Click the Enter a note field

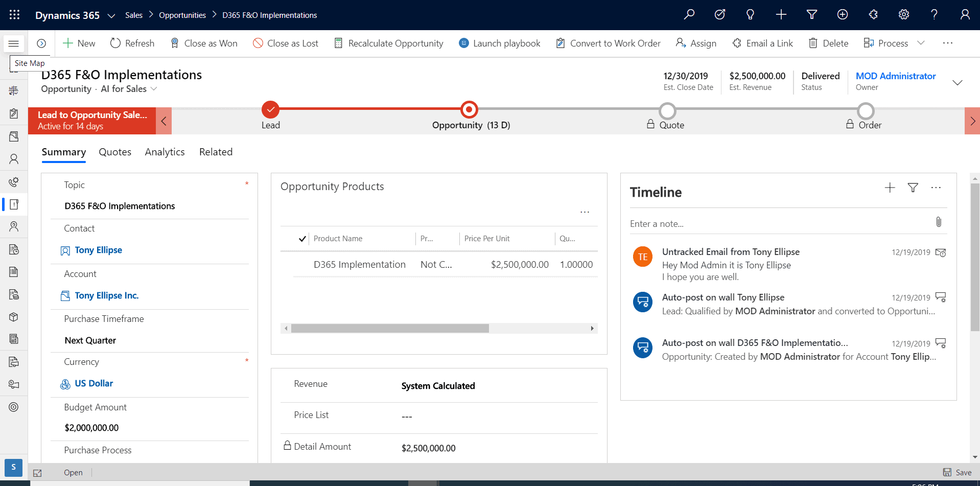pos(779,224)
